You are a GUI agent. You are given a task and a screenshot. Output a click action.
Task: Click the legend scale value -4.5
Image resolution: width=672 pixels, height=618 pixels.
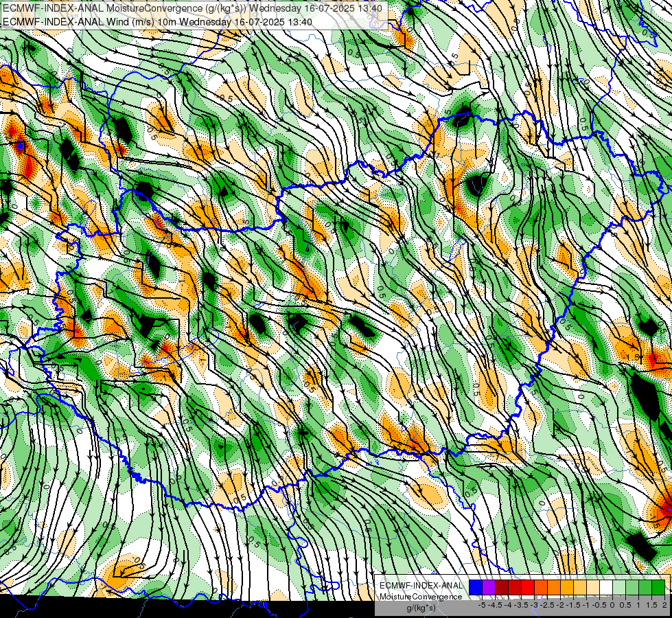point(496,605)
